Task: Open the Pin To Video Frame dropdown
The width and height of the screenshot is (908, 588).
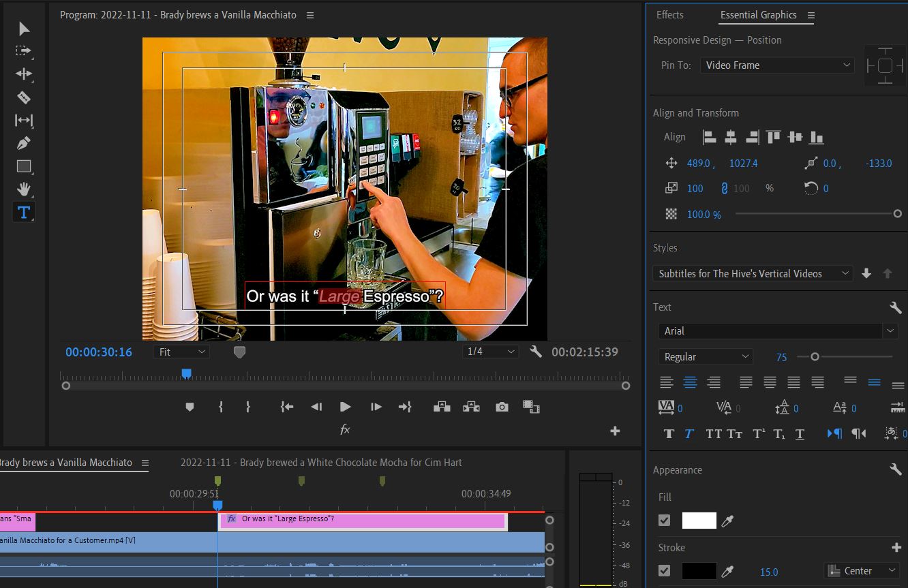Action: 777,65
